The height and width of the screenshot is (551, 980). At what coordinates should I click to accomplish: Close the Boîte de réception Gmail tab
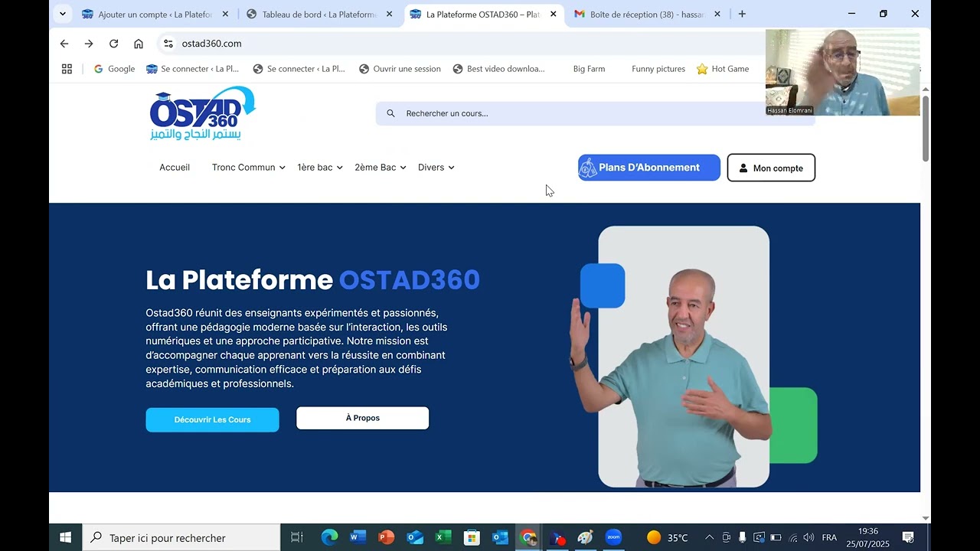[717, 14]
